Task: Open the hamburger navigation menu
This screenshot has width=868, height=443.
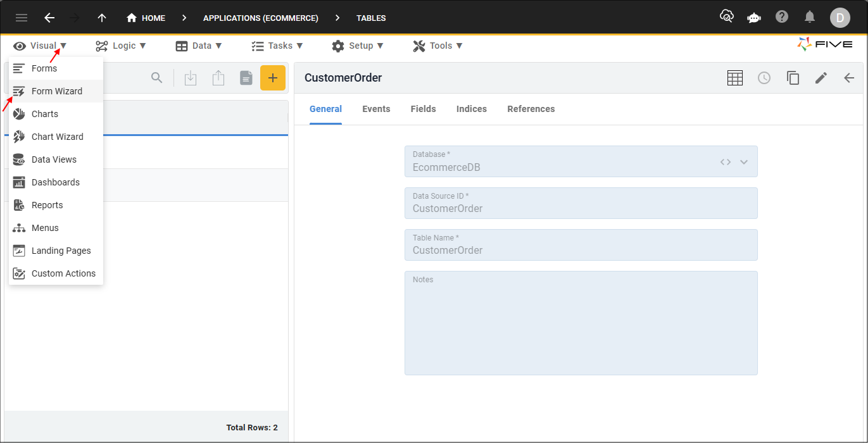Action: coord(22,18)
